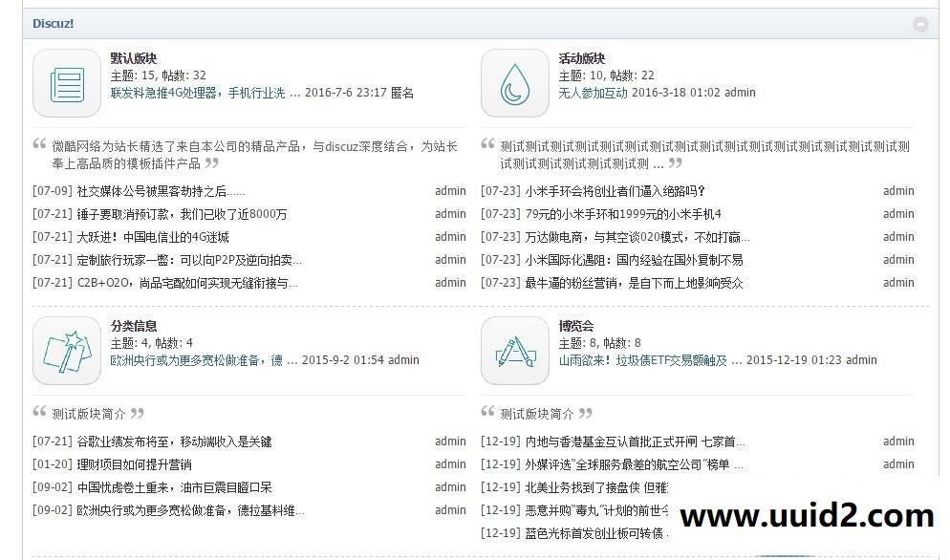Open the 分类信息 forum title

pos(134,326)
